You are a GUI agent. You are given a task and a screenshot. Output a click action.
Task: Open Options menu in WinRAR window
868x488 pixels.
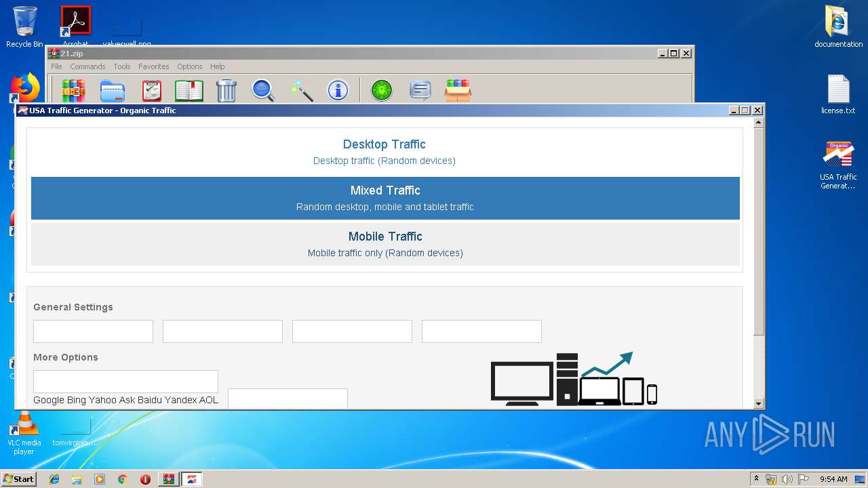[190, 66]
